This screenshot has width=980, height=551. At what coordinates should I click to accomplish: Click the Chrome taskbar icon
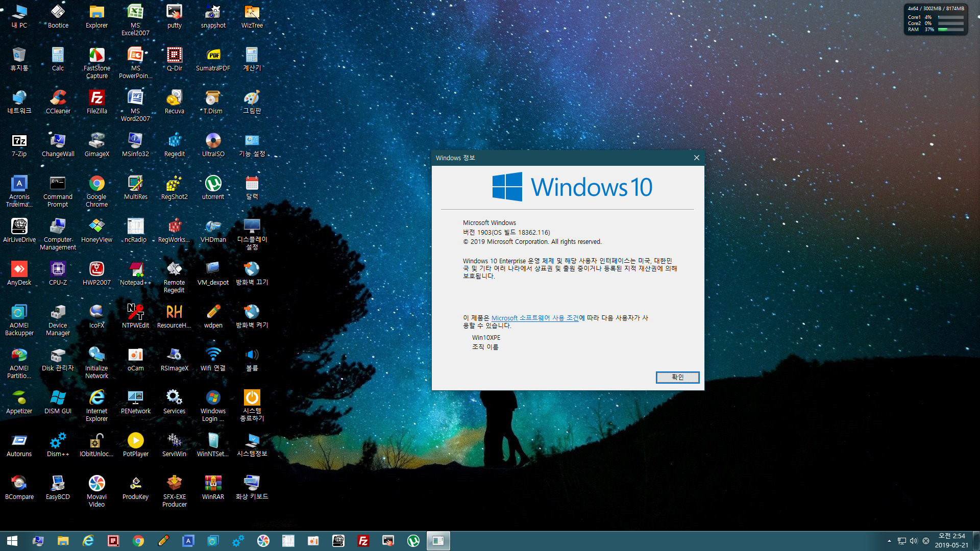point(138,541)
